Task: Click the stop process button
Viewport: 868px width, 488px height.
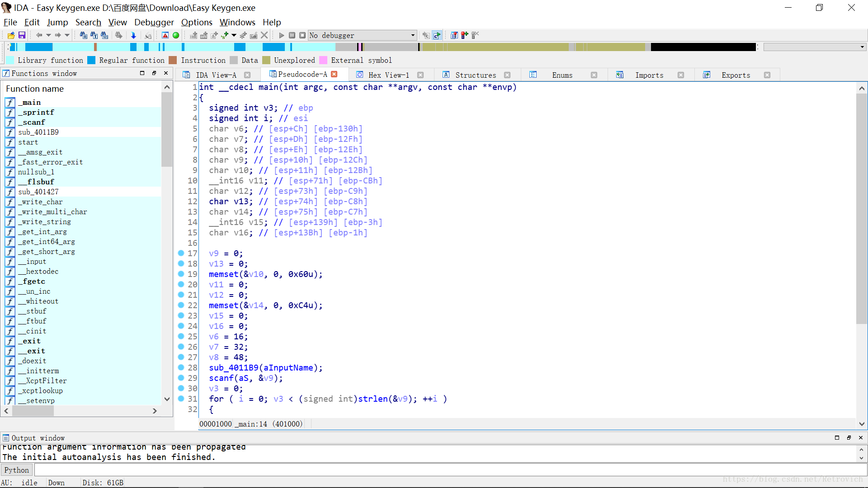Action: click(302, 35)
